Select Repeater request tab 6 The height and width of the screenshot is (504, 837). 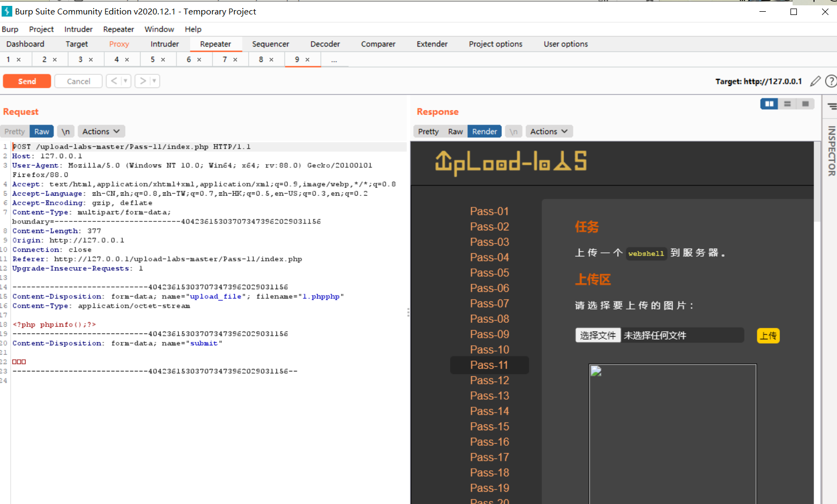pos(189,59)
